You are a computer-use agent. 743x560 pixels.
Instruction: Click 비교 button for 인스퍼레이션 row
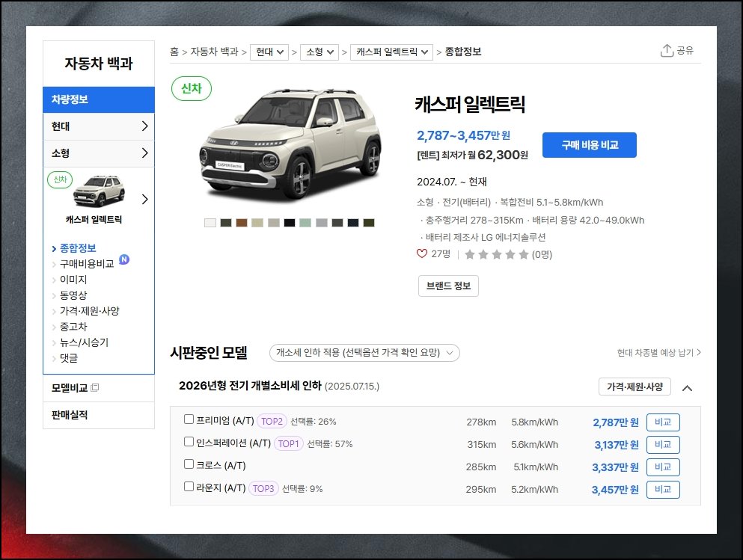[x=663, y=445]
